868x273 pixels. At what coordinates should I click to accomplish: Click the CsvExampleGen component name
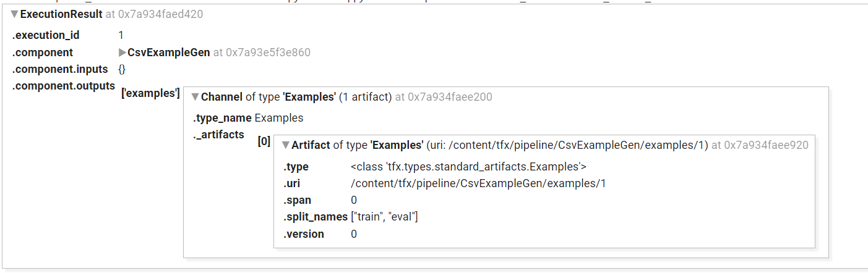(x=169, y=52)
